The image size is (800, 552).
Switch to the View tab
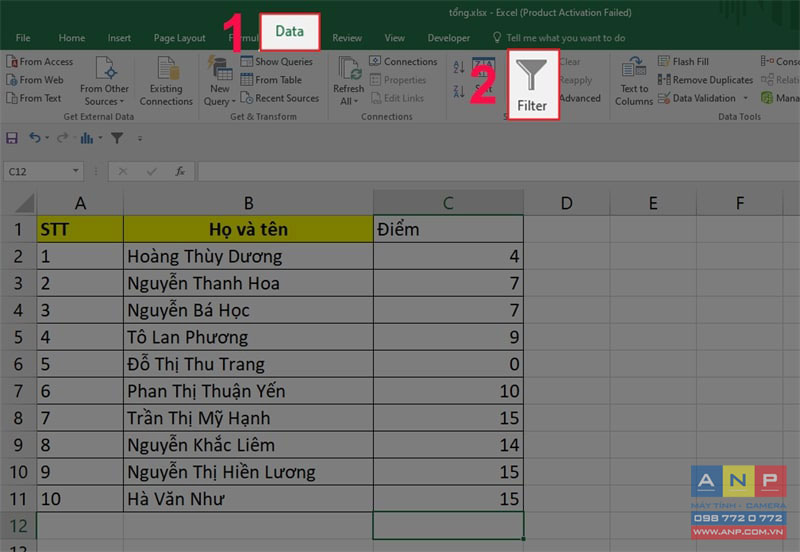394,38
